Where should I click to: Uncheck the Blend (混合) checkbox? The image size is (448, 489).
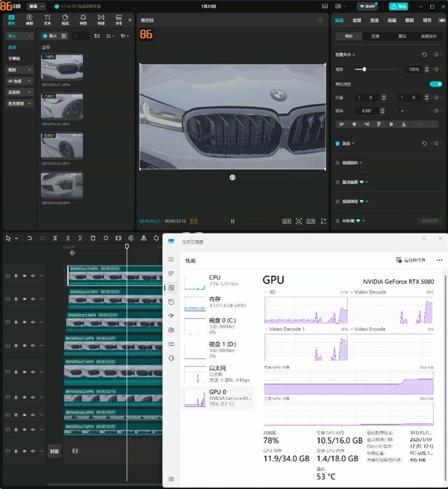tap(337, 143)
